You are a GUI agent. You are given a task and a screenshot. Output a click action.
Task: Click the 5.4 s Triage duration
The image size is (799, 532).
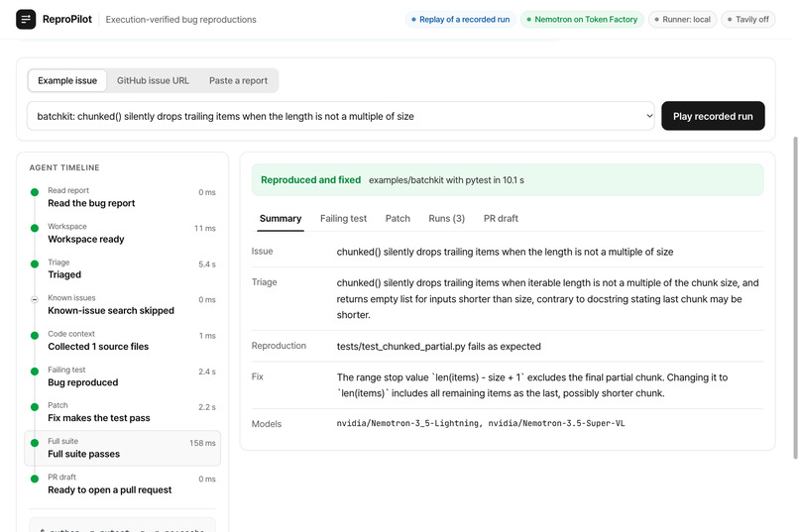(x=207, y=265)
